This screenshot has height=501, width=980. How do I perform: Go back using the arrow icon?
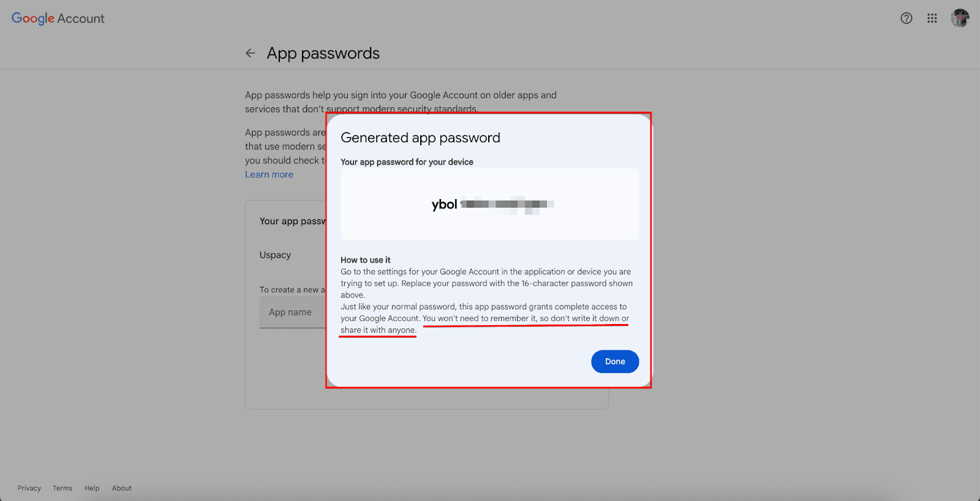[251, 53]
